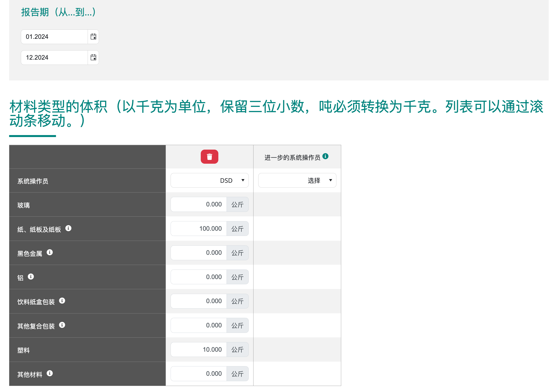
Task: Open the calendar picker for 12.2024
Action: click(x=93, y=57)
